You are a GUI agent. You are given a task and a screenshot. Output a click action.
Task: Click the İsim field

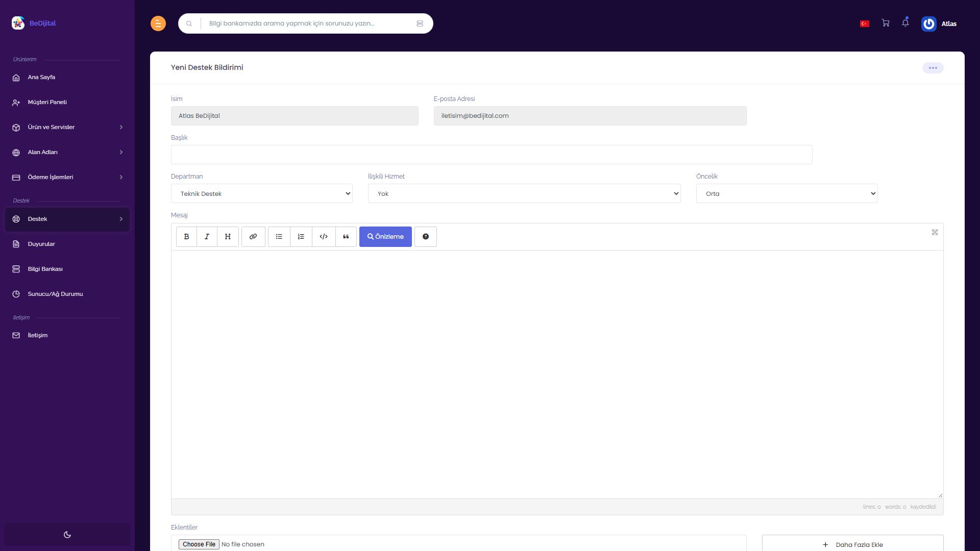coord(295,116)
